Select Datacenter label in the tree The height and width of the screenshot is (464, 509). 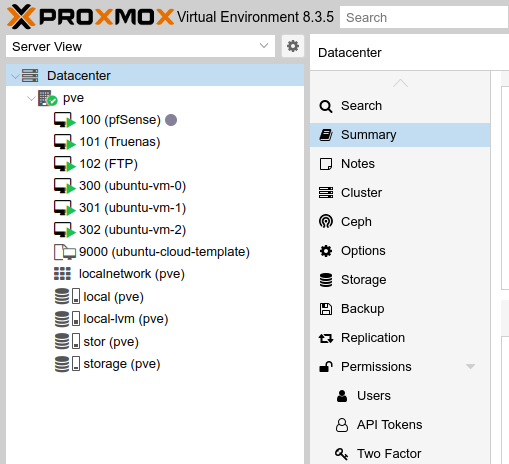click(79, 76)
